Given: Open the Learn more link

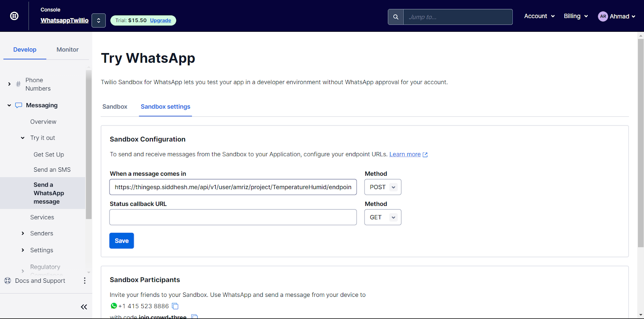Looking at the screenshot, I should (405, 154).
